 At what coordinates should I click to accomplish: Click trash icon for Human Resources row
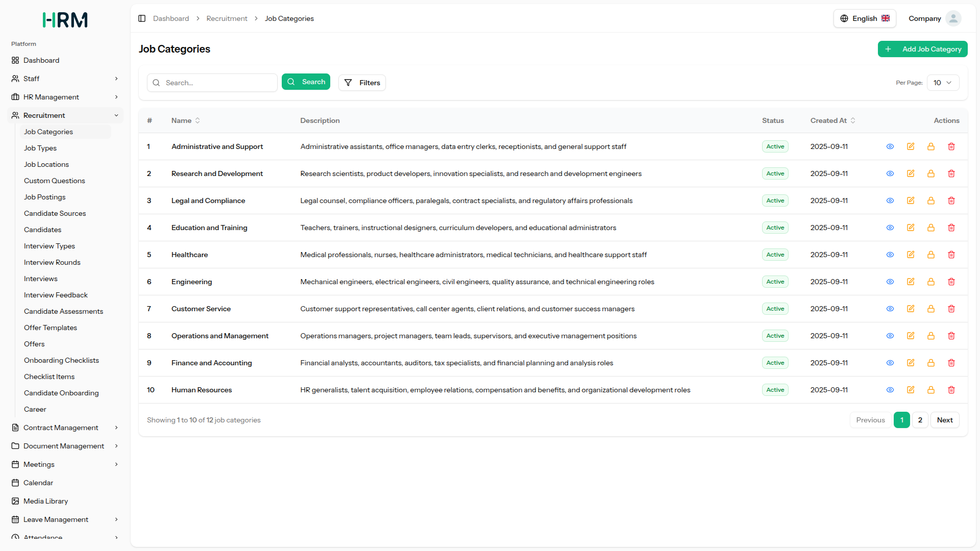click(951, 390)
